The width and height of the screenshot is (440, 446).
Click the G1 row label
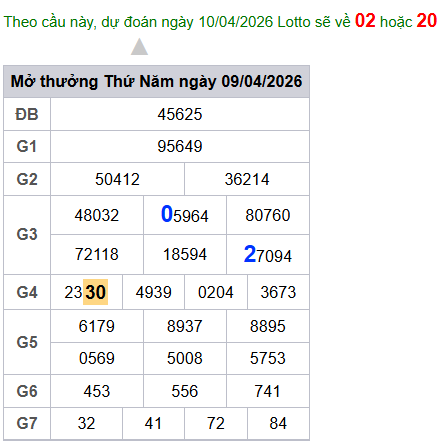[27, 146]
